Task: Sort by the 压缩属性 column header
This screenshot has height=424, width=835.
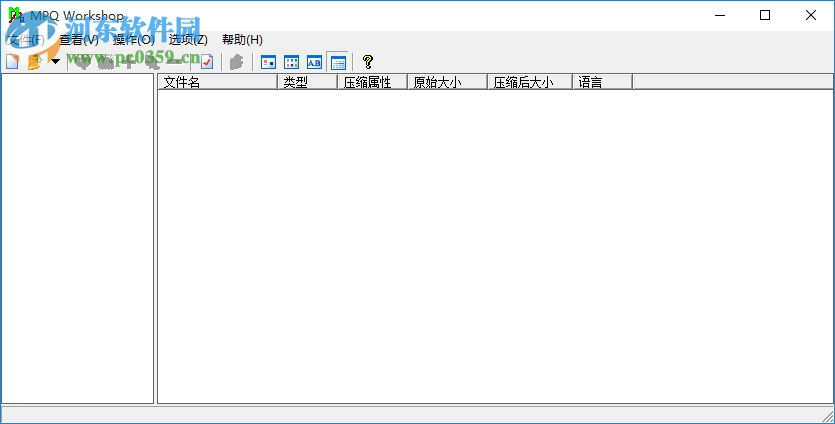Action: tap(372, 82)
